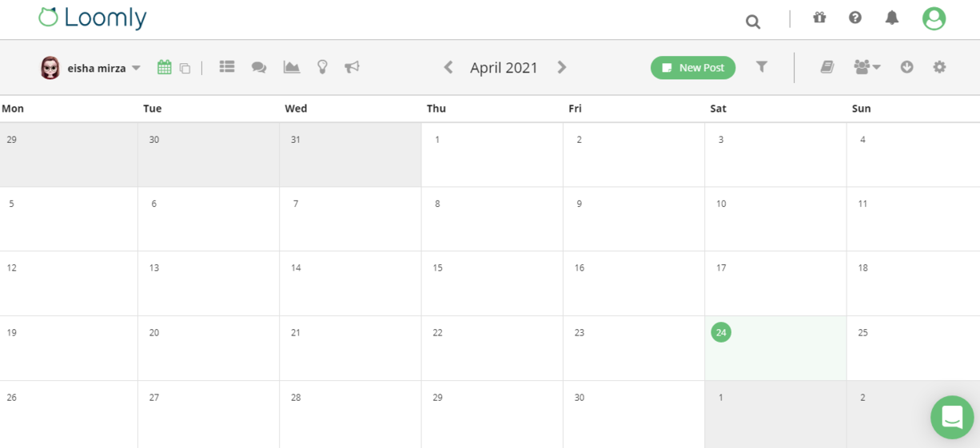Advance to next month arrow
Viewport: 980px width, 448px height.
tap(562, 67)
